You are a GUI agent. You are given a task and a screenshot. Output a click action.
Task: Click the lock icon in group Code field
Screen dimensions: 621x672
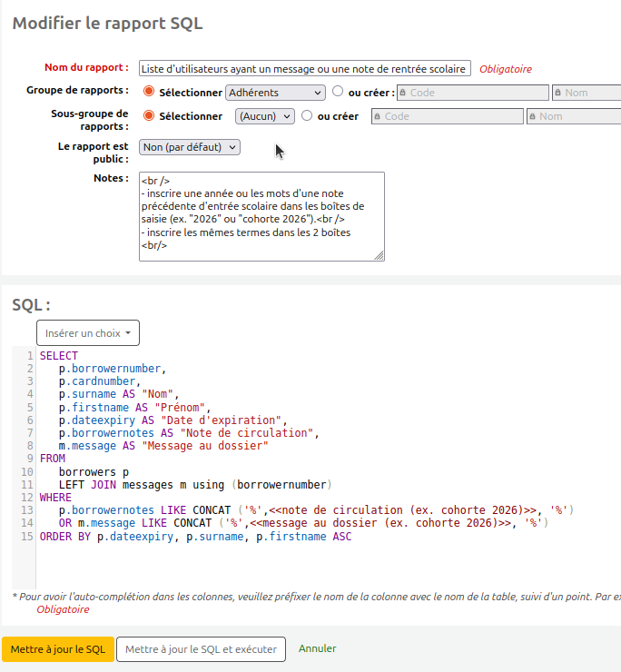tap(403, 93)
